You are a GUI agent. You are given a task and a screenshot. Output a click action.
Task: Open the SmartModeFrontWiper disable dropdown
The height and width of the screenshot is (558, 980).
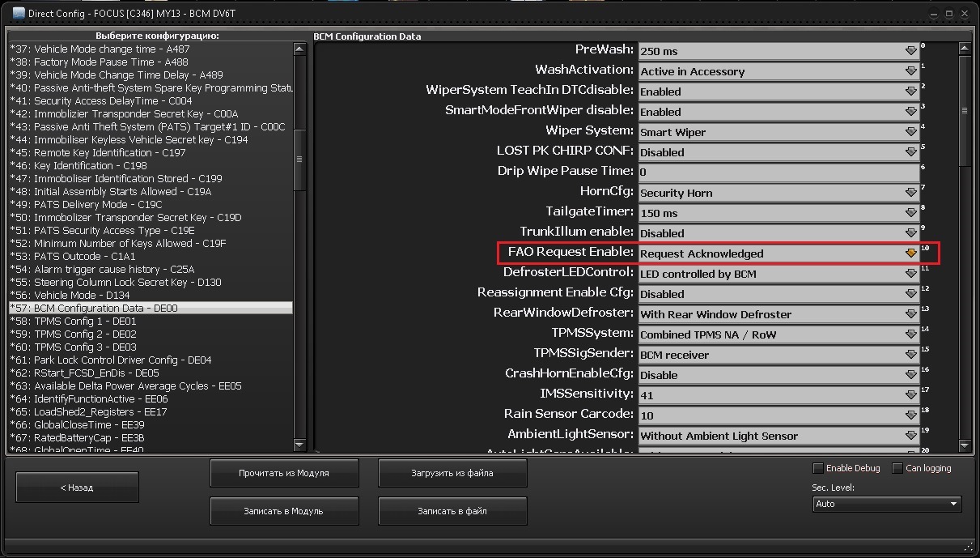778,112
